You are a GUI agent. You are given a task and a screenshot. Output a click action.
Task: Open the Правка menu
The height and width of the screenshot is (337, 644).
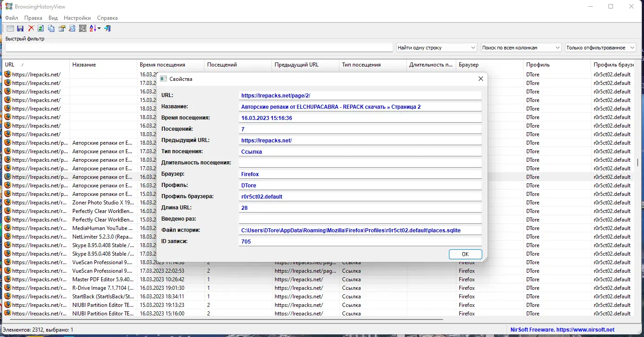pos(33,18)
